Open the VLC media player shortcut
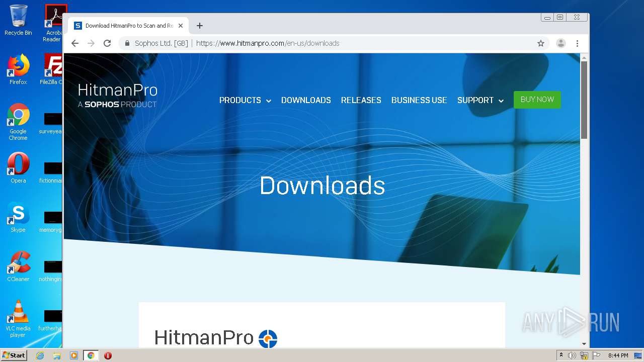This screenshot has width=644, height=362. click(x=18, y=319)
